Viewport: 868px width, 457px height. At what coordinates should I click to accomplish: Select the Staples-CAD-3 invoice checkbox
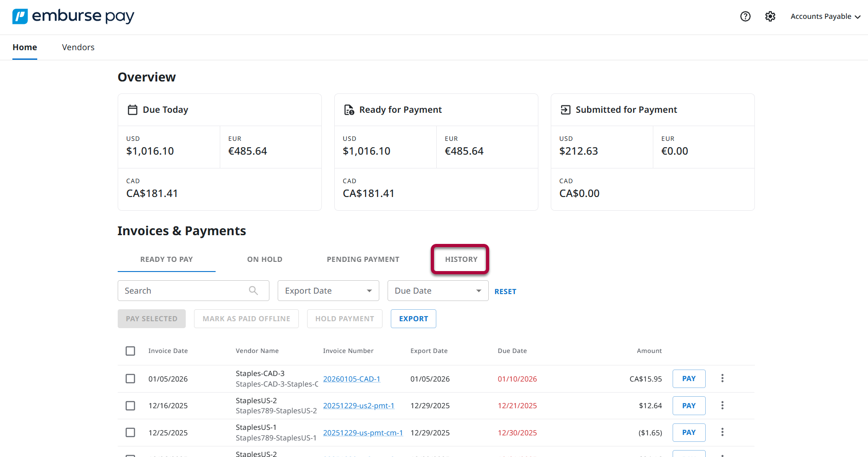click(x=130, y=378)
